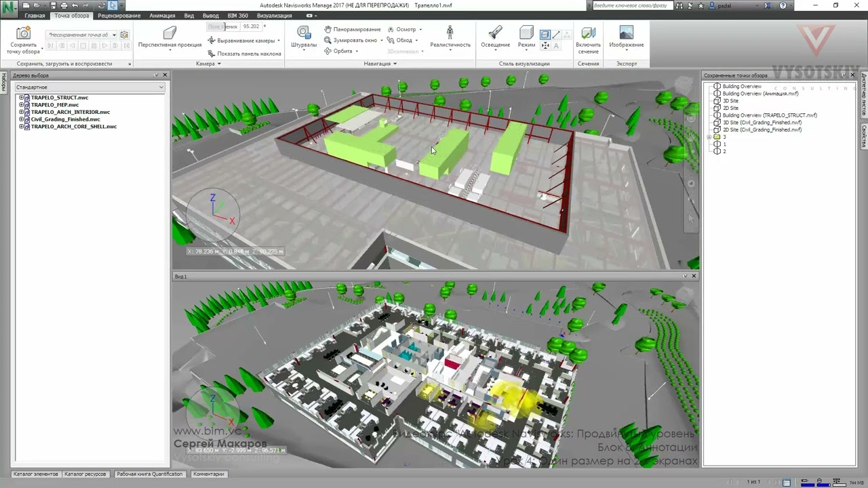Click the viewpoint animation Play button
The height and width of the screenshot is (488, 868).
point(104,45)
